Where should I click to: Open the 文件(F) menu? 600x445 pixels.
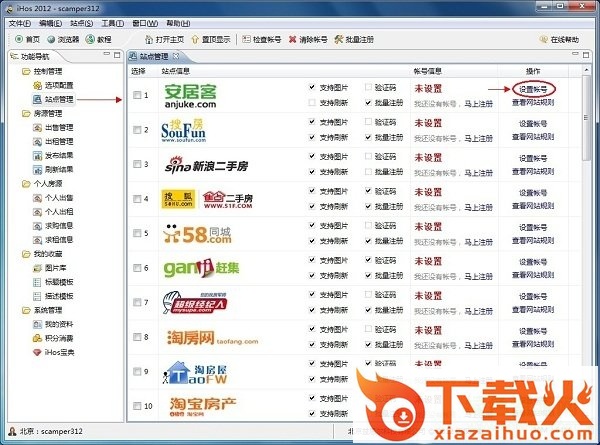tap(20, 23)
